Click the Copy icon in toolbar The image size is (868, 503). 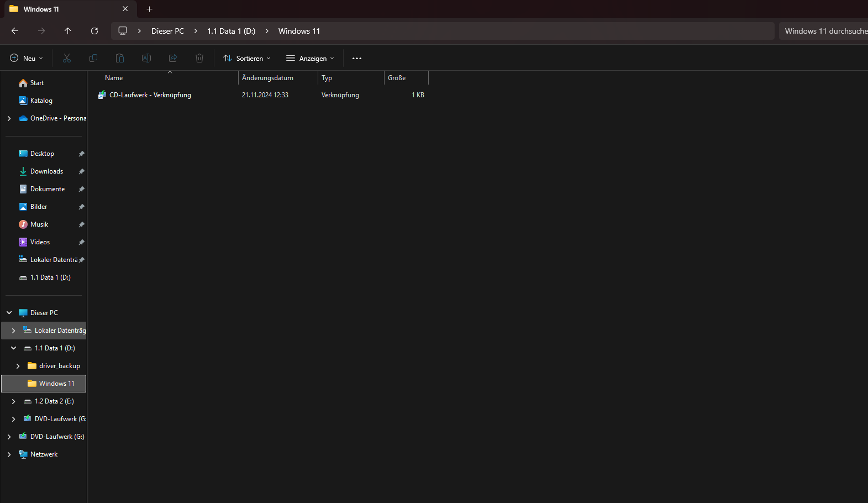(93, 58)
